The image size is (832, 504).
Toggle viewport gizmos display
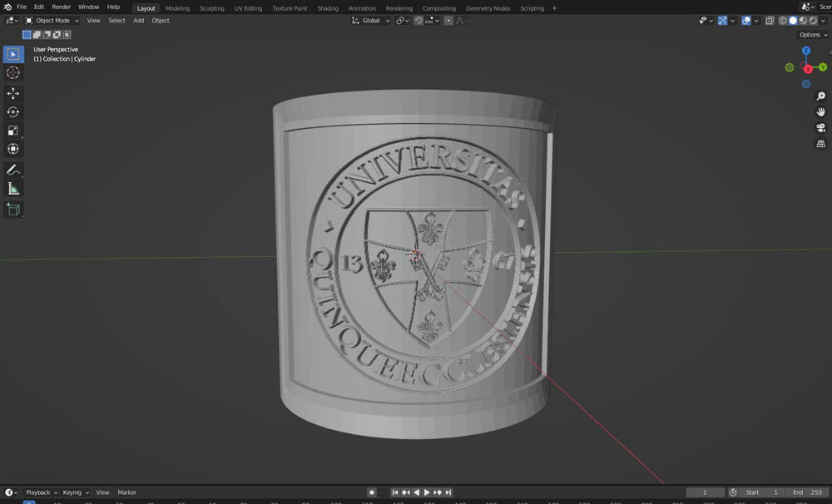722,21
